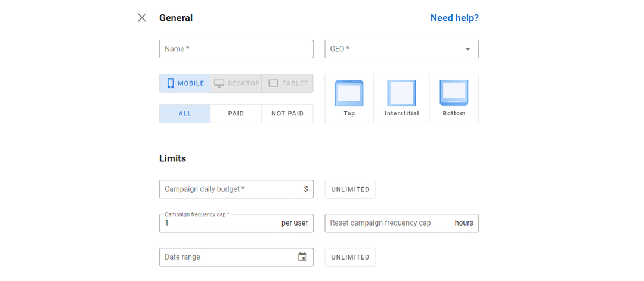Focus the Campaign frequency cap field
The image size is (644, 281).
pyautogui.click(x=221, y=223)
